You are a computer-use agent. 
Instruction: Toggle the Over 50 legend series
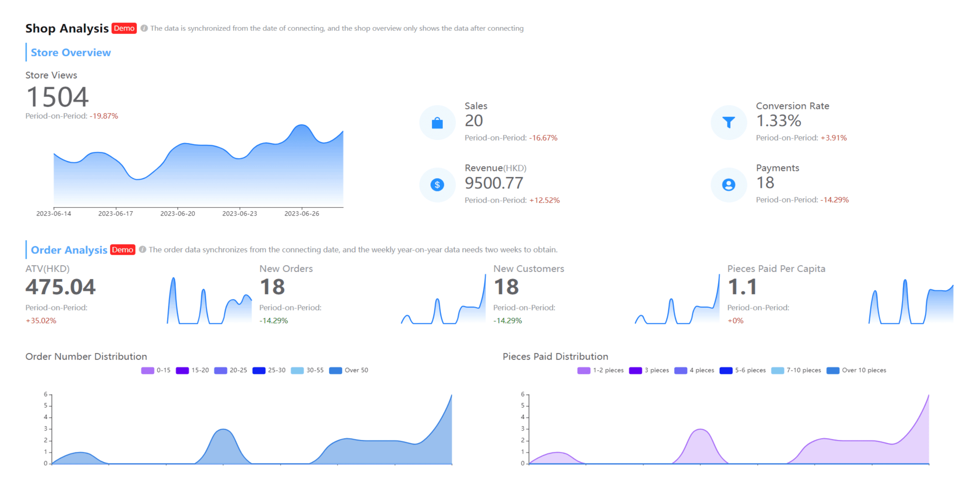(x=349, y=370)
